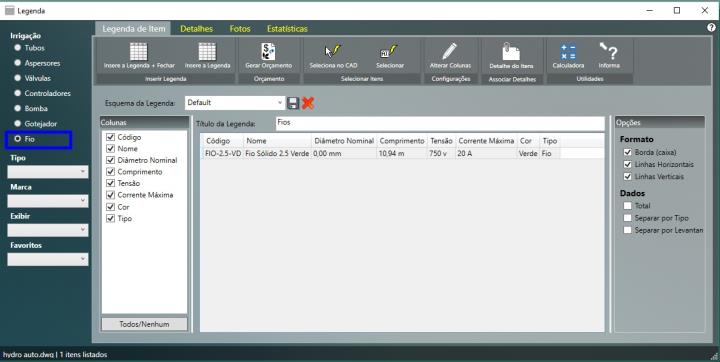Click the Tipo table column header
The height and width of the screenshot is (362, 720).
pyautogui.click(x=550, y=141)
